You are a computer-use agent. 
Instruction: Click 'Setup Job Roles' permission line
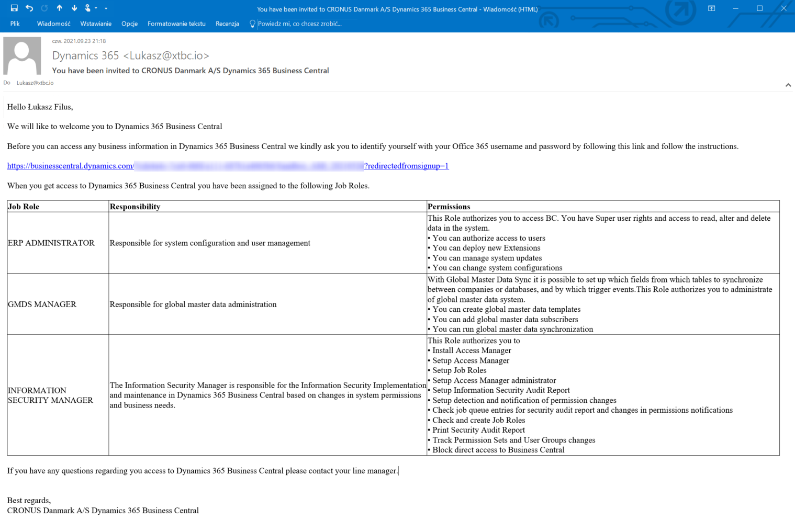pyautogui.click(x=459, y=370)
